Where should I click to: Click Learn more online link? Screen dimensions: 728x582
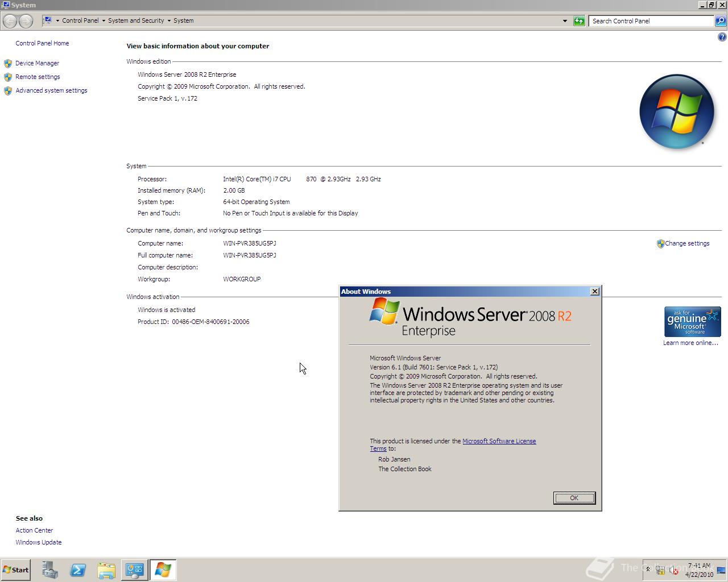690,343
